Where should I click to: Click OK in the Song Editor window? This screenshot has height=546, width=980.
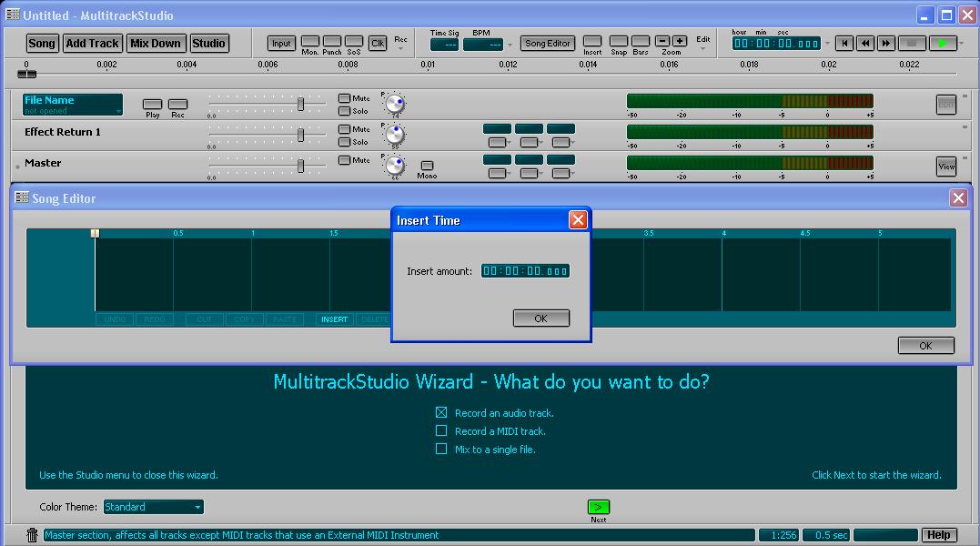point(925,346)
